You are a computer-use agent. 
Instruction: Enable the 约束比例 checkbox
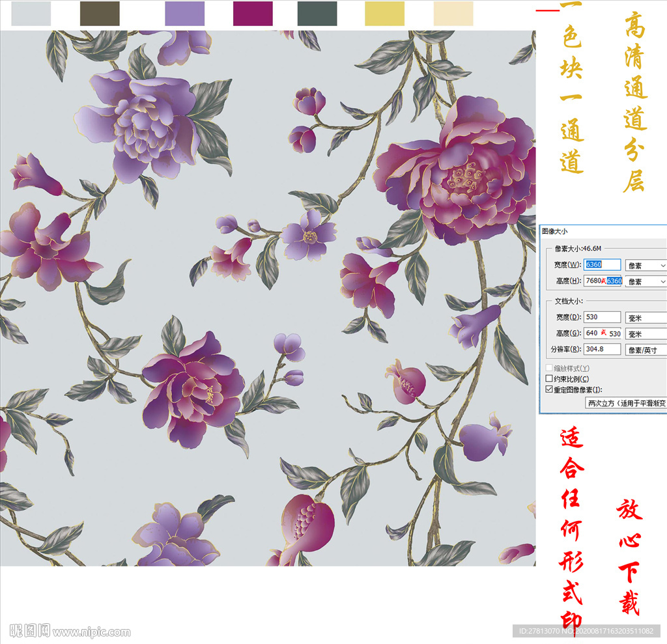coord(548,378)
